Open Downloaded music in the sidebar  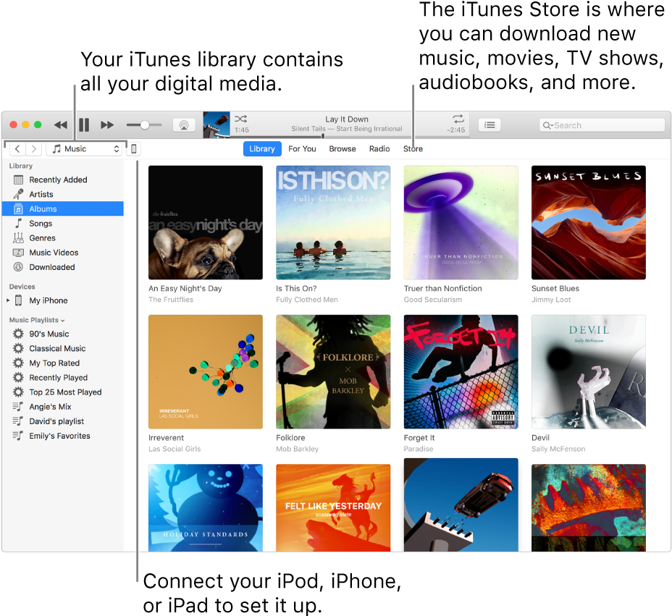51,266
